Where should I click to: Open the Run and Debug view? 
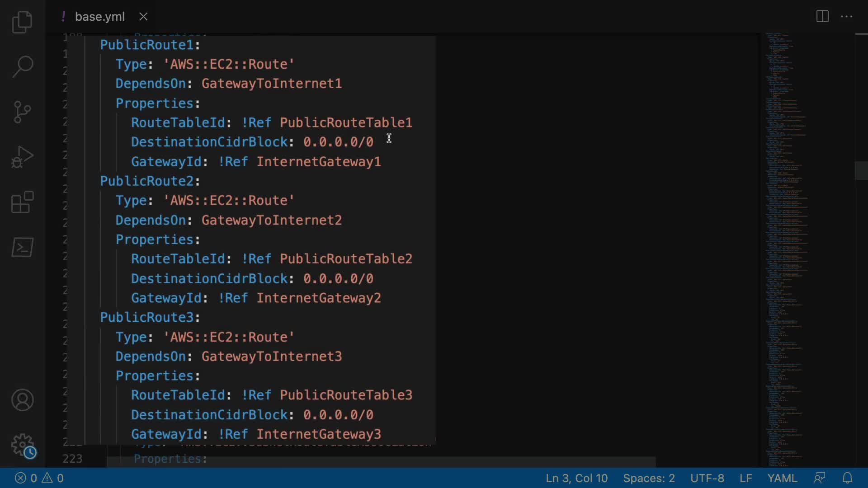[22, 157]
